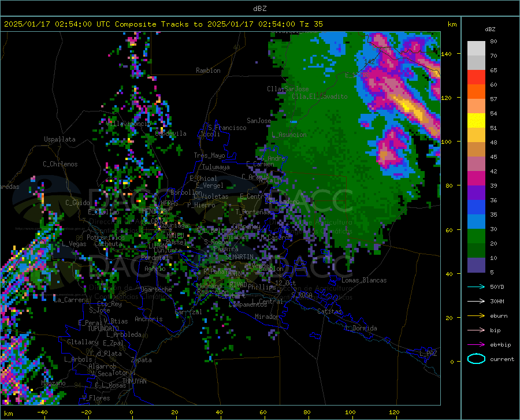Image resolution: width=520 pixels, height=420 pixels.
Task: Click the 'TUNUYAN' map label
Action: pos(134,381)
